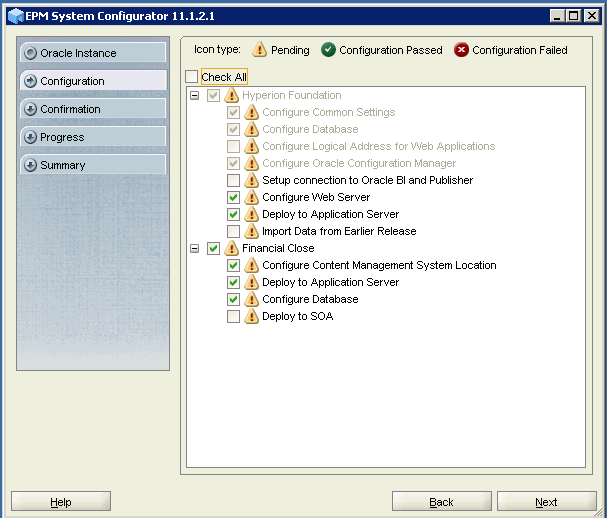Click pending icon beside Financial Close
The width and height of the screenshot is (607, 518).
(x=231, y=248)
